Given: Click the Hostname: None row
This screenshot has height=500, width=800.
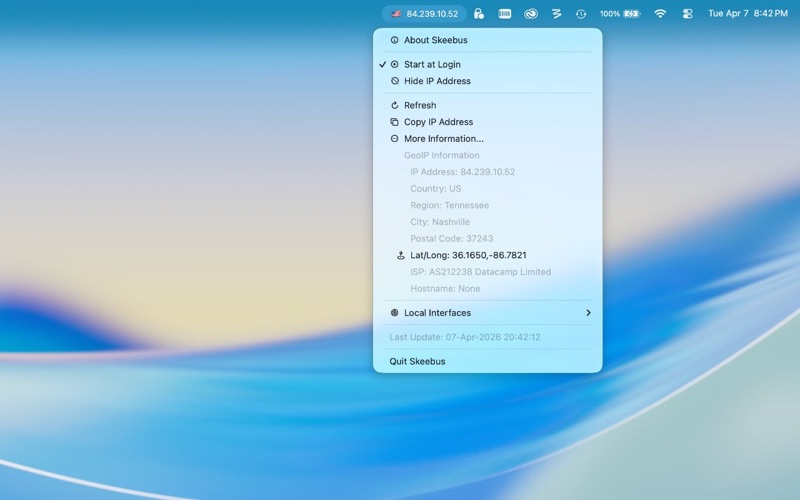Looking at the screenshot, I should pyautogui.click(x=488, y=288).
